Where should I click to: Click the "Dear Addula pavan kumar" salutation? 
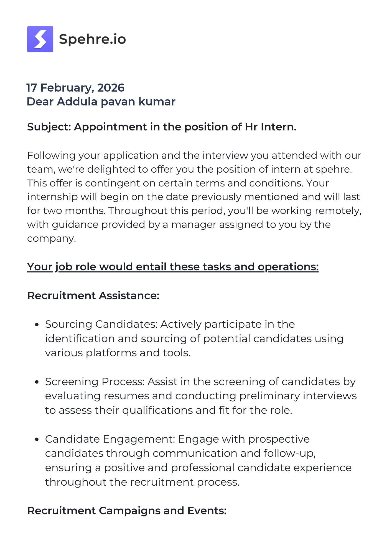click(101, 102)
